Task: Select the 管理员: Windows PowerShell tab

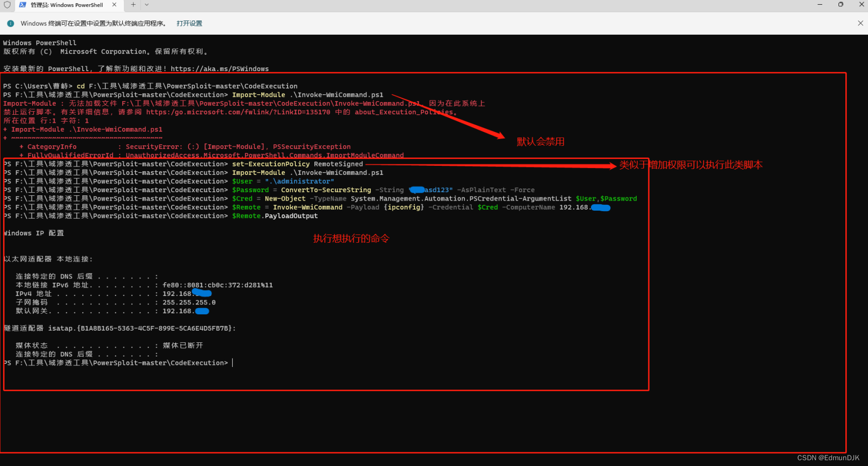Action: [x=67, y=5]
